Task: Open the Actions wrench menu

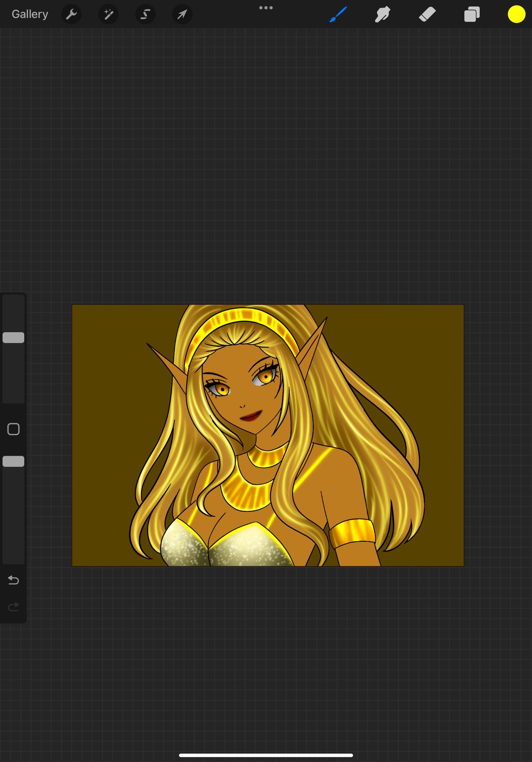Action: tap(71, 15)
